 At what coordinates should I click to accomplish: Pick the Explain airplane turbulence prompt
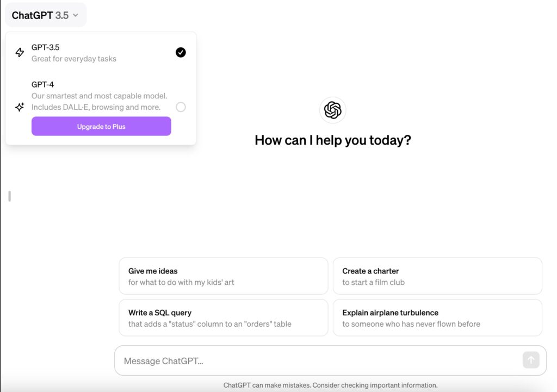437,318
